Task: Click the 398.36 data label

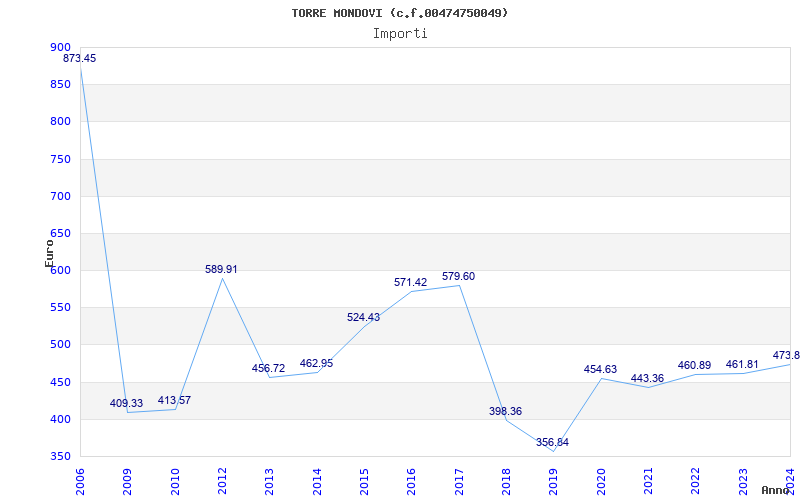Action: [x=506, y=411]
